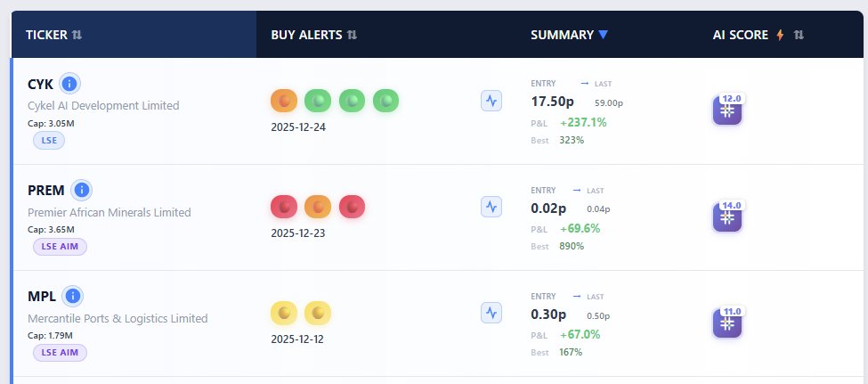Click P&L value +69.6%
Viewport: 868px width, 384px height.
(580, 229)
